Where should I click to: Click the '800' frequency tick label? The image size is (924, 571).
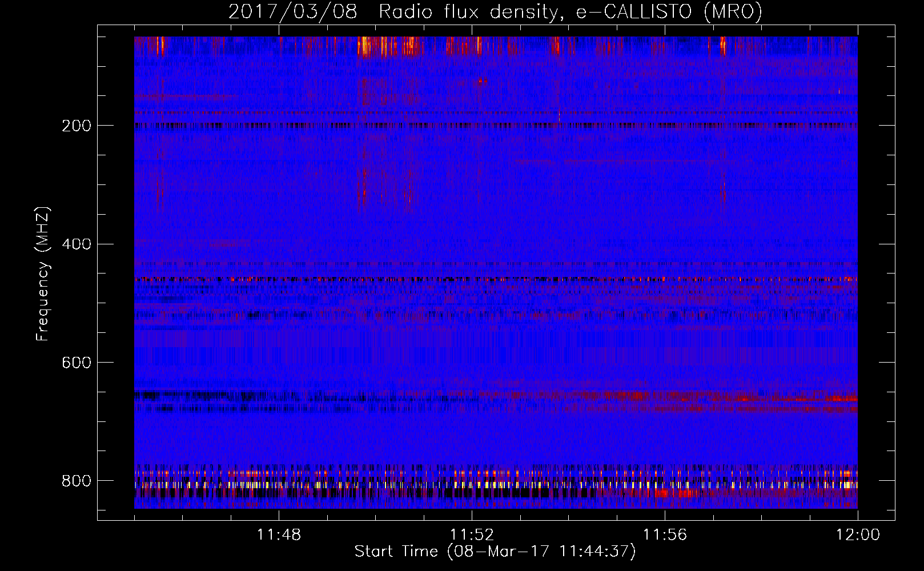[76, 481]
